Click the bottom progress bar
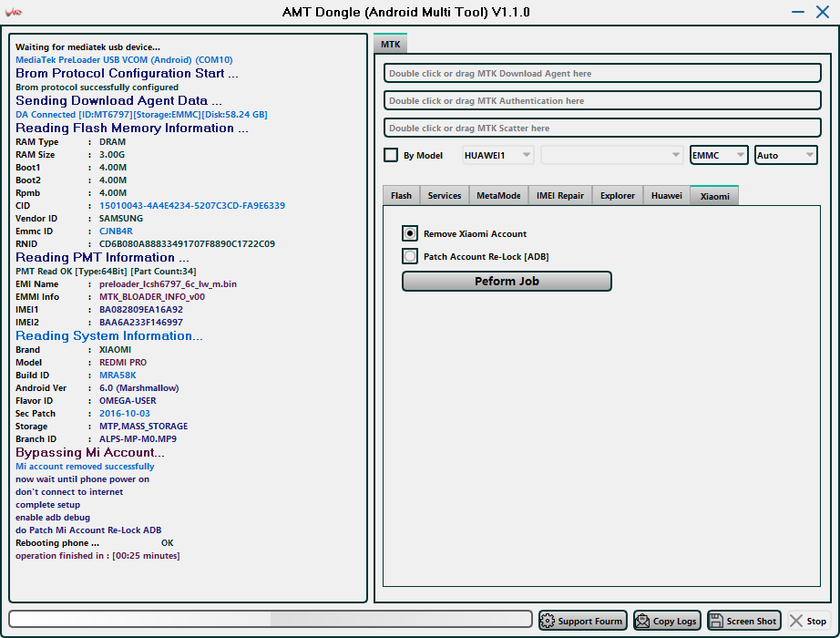 click(x=271, y=619)
